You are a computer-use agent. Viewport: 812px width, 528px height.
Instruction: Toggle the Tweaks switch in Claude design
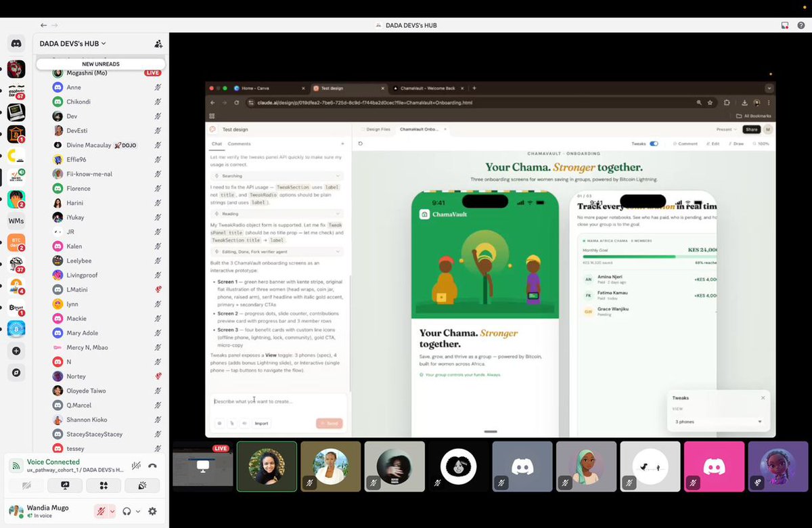pyautogui.click(x=654, y=144)
